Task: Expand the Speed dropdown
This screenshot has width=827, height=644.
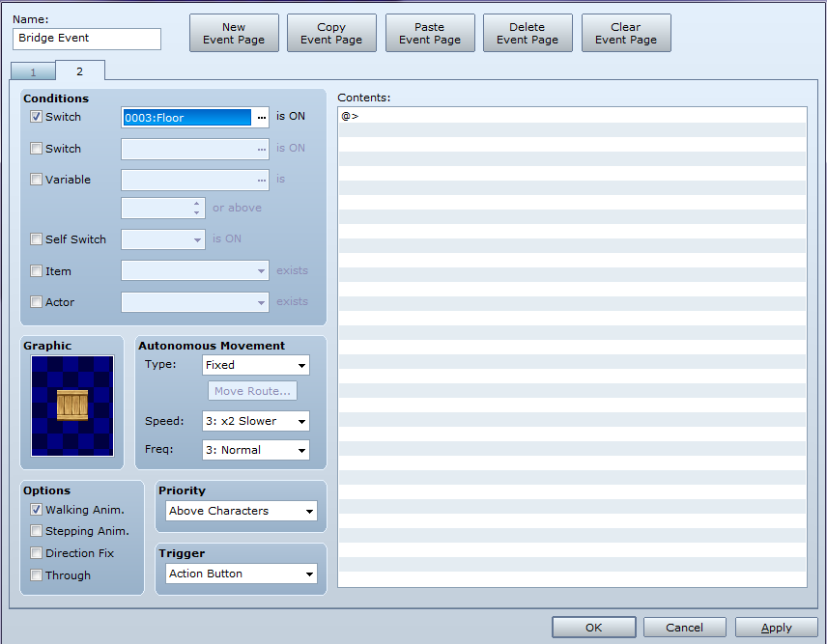Action: pyautogui.click(x=256, y=421)
